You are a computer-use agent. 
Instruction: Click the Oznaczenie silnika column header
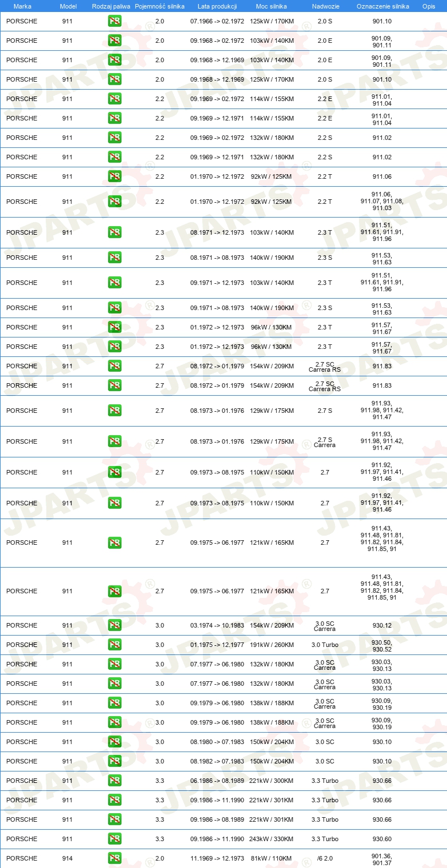[382, 6]
